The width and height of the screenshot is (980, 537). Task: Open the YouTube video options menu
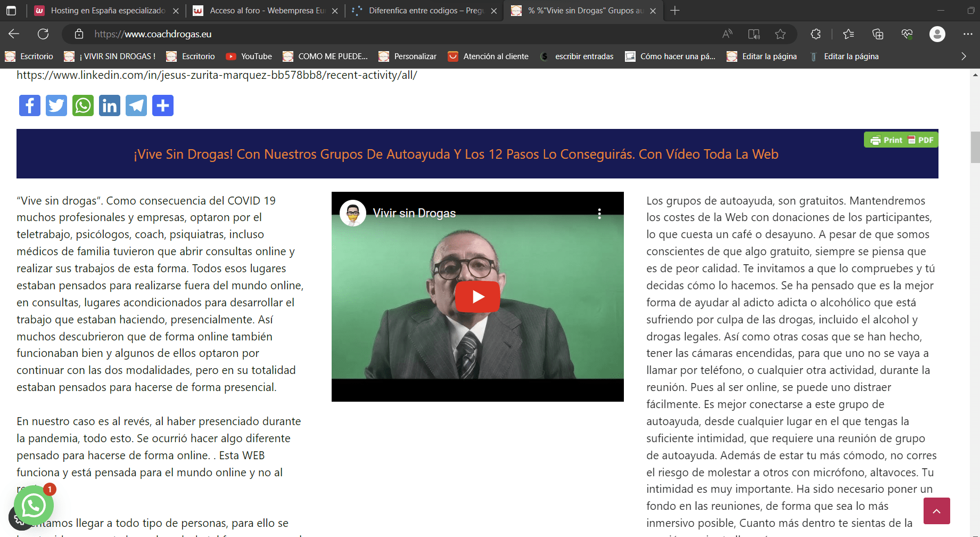(599, 214)
